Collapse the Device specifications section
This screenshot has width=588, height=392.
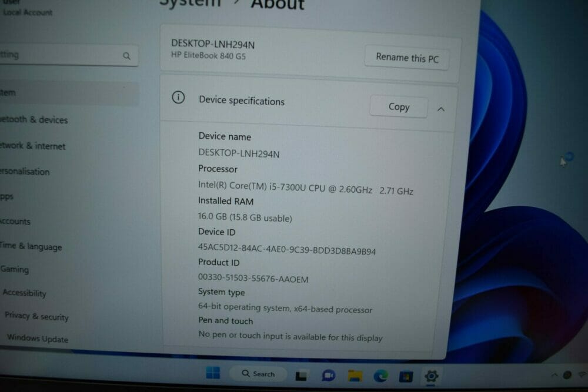click(441, 109)
